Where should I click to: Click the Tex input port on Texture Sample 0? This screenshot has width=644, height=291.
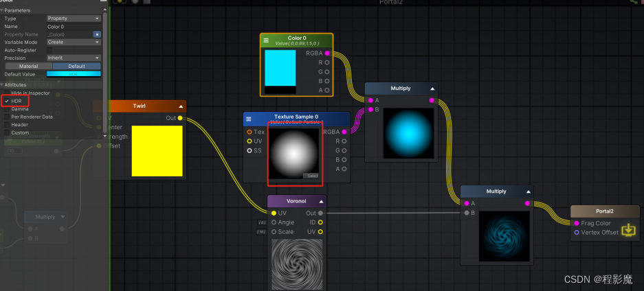pos(249,132)
